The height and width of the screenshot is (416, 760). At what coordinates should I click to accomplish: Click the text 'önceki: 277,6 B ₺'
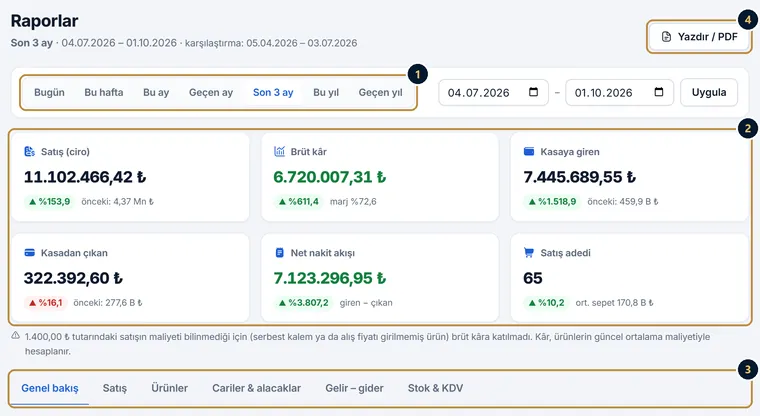click(108, 303)
